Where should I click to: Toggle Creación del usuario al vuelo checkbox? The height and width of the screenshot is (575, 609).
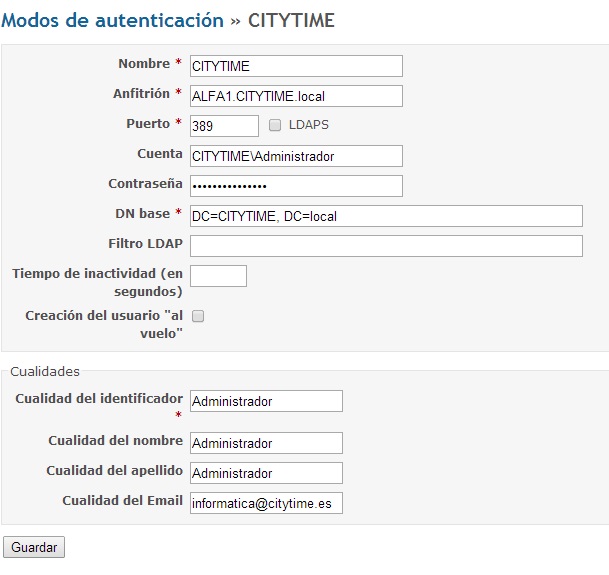pos(198,316)
